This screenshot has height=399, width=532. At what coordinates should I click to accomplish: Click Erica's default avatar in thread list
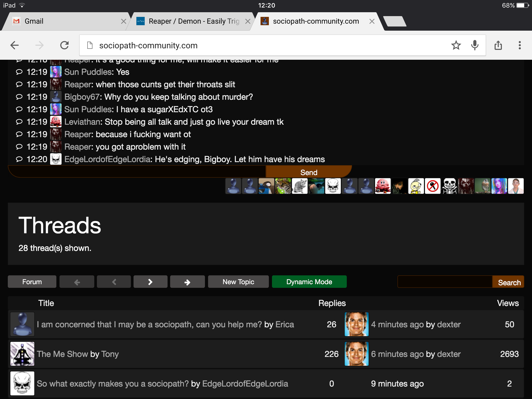click(22, 324)
